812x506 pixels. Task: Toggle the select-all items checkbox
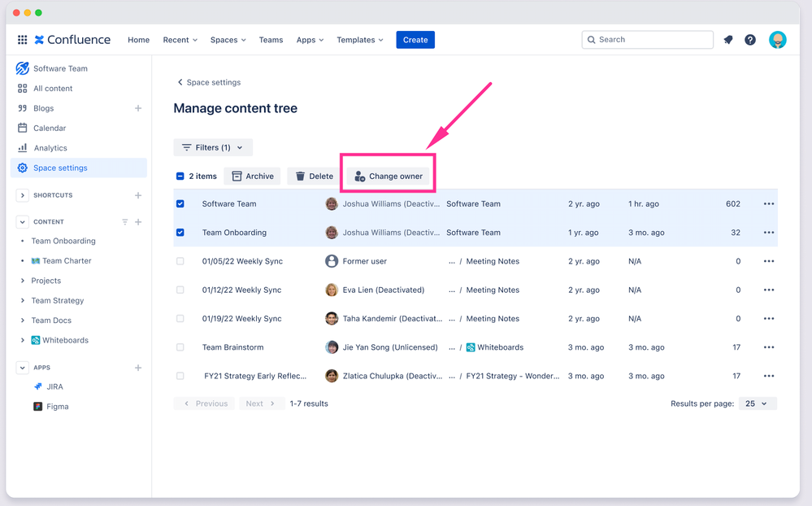(x=180, y=177)
